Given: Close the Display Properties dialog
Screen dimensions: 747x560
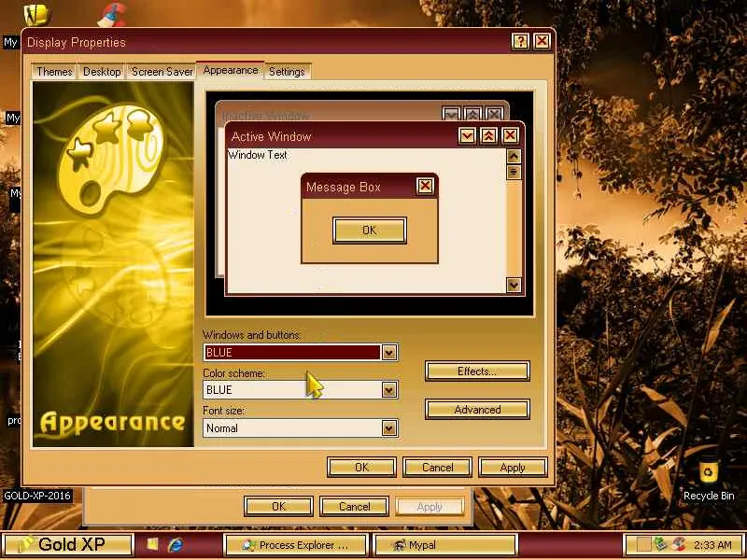Looking at the screenshot, I should (542, 42).
